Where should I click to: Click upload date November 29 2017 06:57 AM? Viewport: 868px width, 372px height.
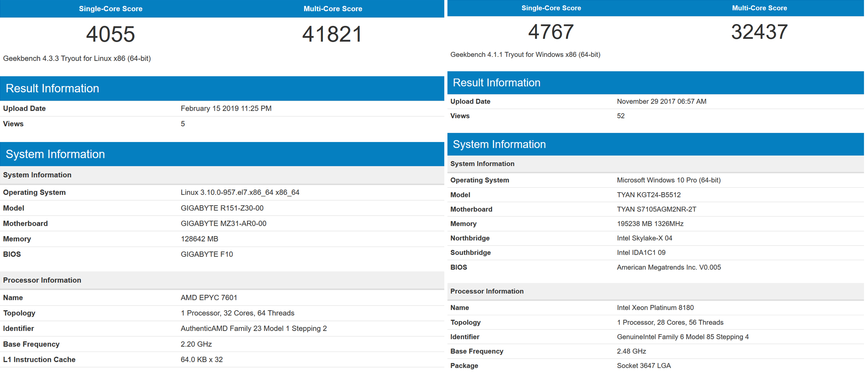pyautogui.click(x=661, y=101)
